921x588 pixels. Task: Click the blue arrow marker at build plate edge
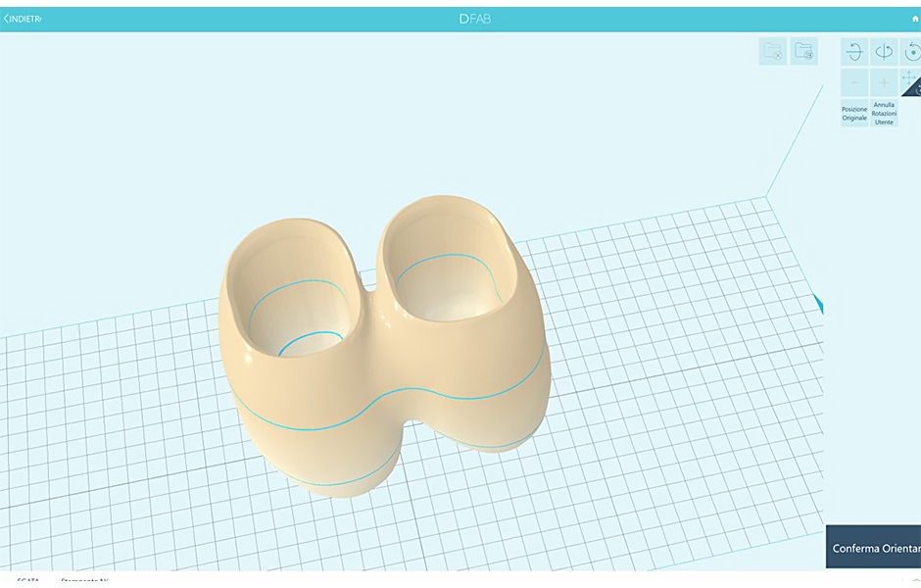[817, 304]
